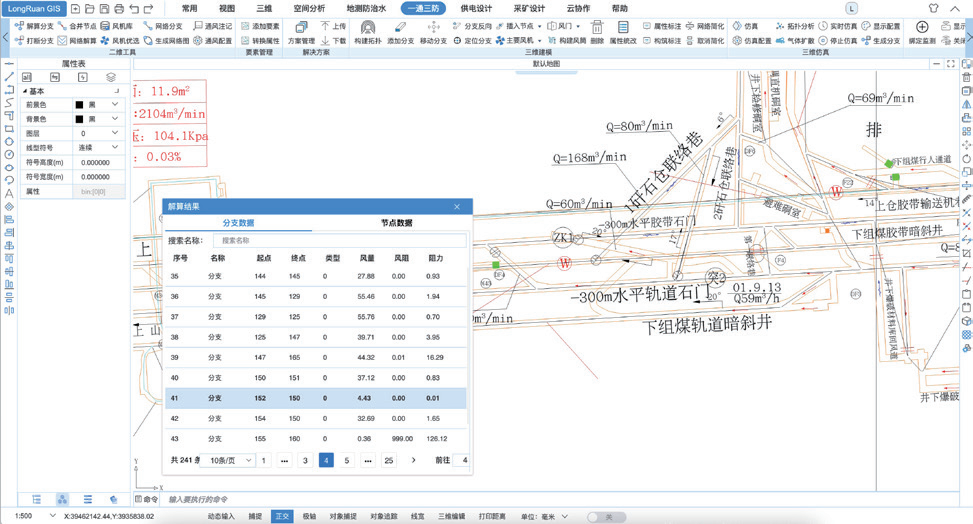The height and width of the screenshot is (524, 973).
Task: Select 构建拓扑 build topology tool
Action: (367, 33)
